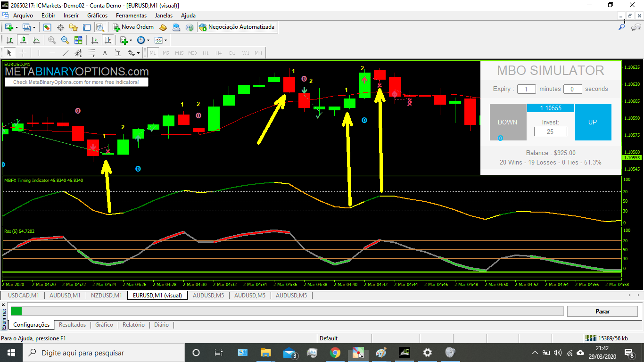The width and height of the screenshot is (644, 362).
Task: Switch to the USDCAD,M1 chart tab
Action: pos(24,296)
